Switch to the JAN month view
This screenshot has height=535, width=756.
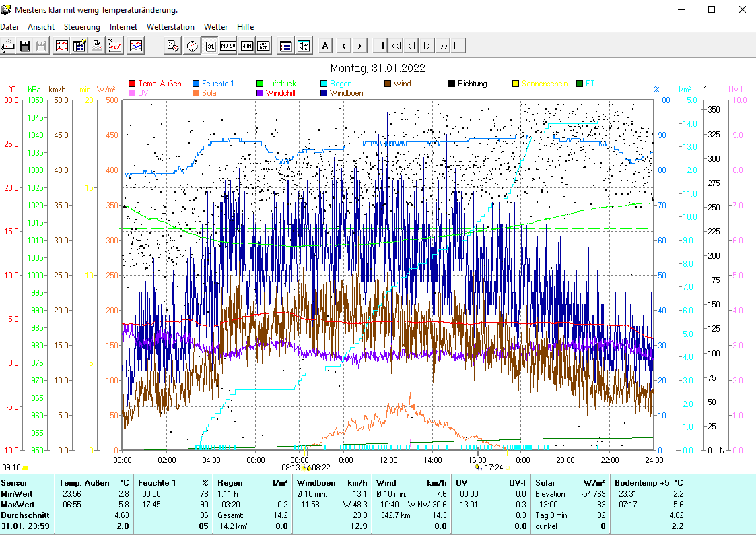[247, 46]
